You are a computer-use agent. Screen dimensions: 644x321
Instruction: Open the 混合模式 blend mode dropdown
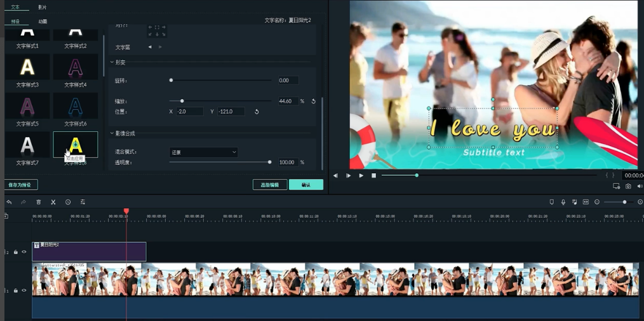pos(203,152)
